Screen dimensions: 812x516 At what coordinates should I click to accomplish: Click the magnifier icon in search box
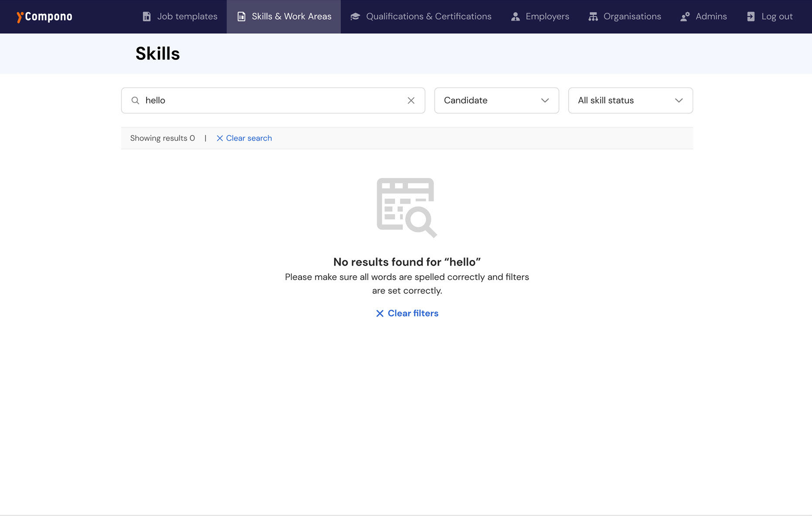pyautogui.click(x=136, y=100)
